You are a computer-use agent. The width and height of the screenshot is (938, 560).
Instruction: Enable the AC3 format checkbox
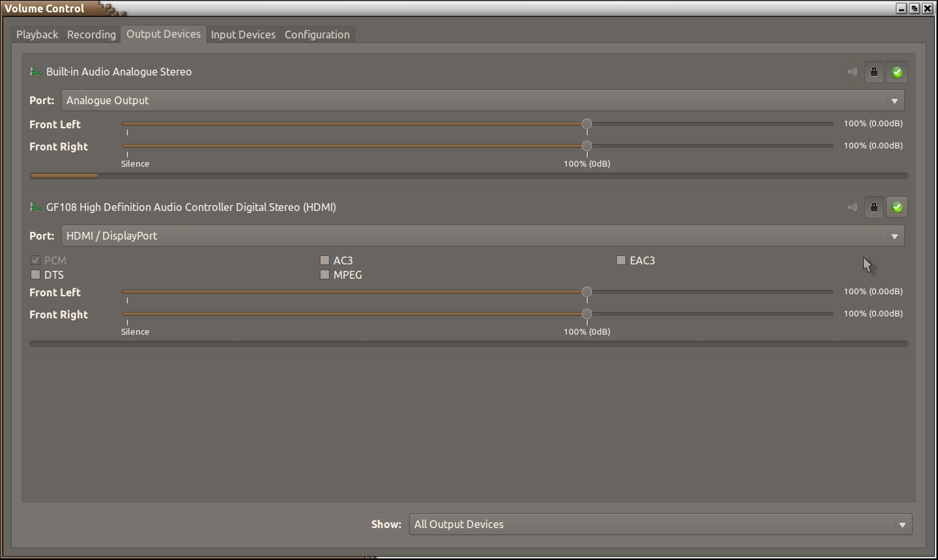324,260
